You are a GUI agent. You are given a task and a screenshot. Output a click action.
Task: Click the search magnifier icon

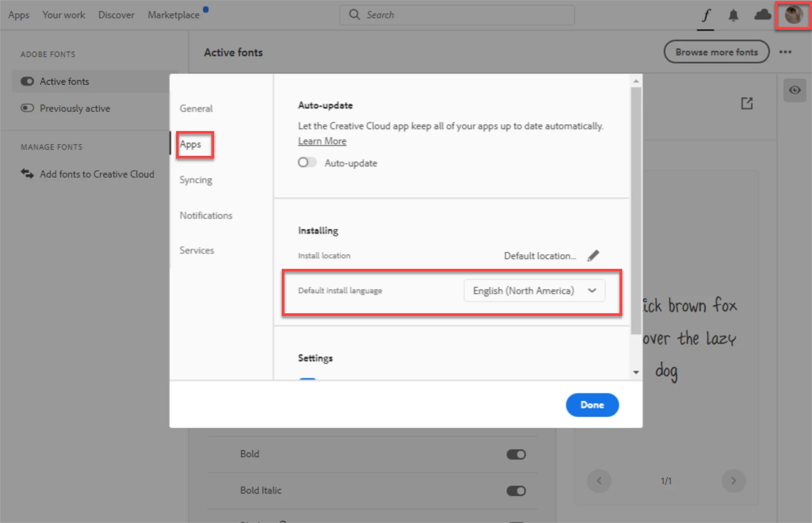tap(354, 15)
